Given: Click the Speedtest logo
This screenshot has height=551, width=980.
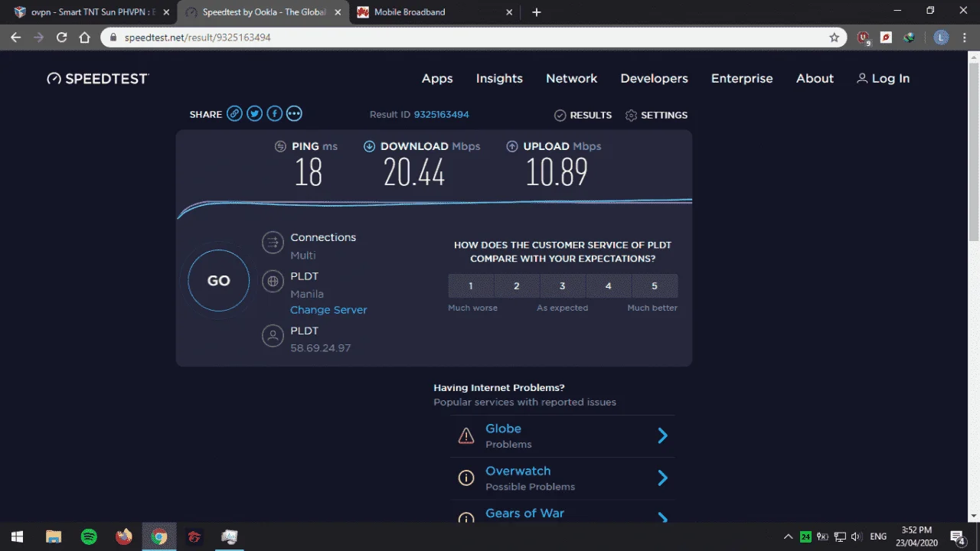Looking at the screenshot, I should 98,78.
